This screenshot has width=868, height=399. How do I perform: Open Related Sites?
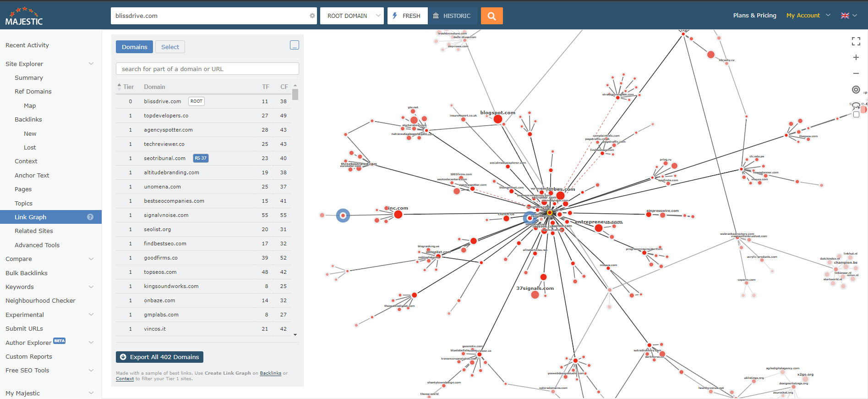coord(34,231)
